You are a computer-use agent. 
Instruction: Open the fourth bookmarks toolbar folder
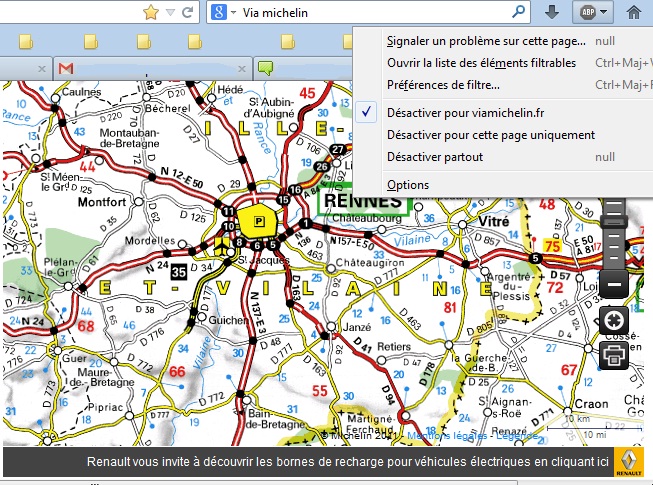[194, 42]
